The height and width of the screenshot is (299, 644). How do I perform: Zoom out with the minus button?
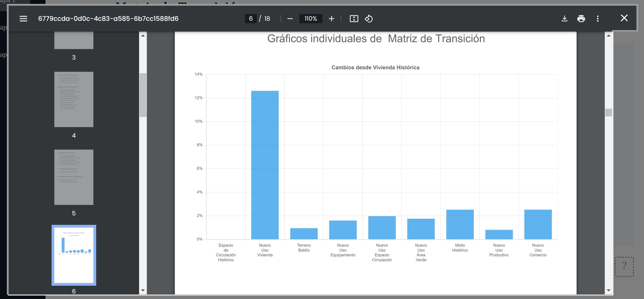click(290, 18)
